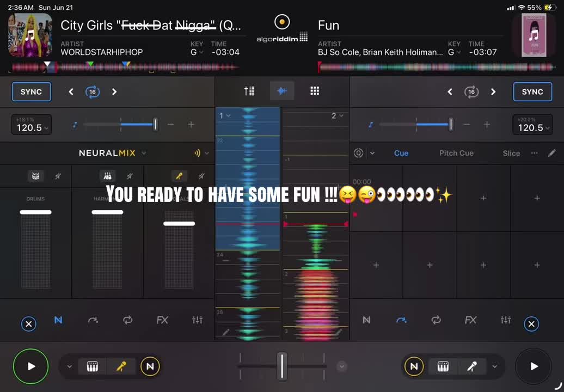This screenshot has width=564, height=392.
Task: Show the mixer/EQ view icon
Action: tap(249, 91)
